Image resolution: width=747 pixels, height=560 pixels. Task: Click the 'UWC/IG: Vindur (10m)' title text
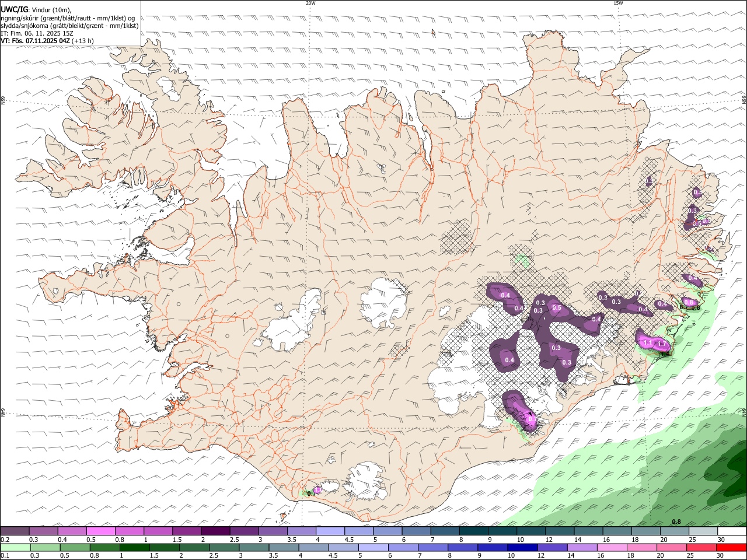pos(36,9)
